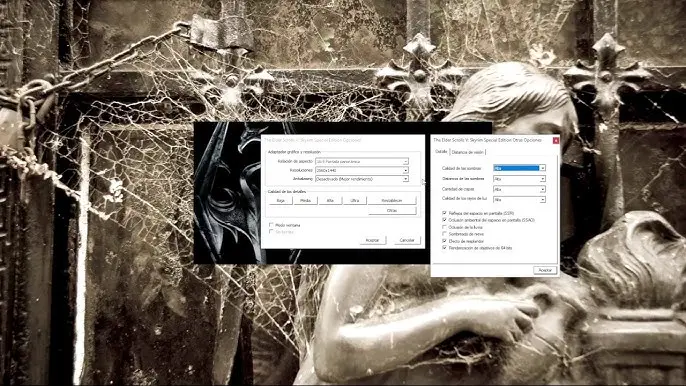Click the Restablecer button

392,200
